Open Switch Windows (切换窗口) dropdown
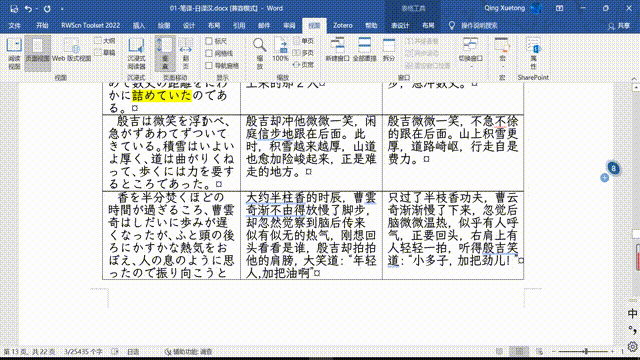640x360 pixels. click(x=470, y=52)
